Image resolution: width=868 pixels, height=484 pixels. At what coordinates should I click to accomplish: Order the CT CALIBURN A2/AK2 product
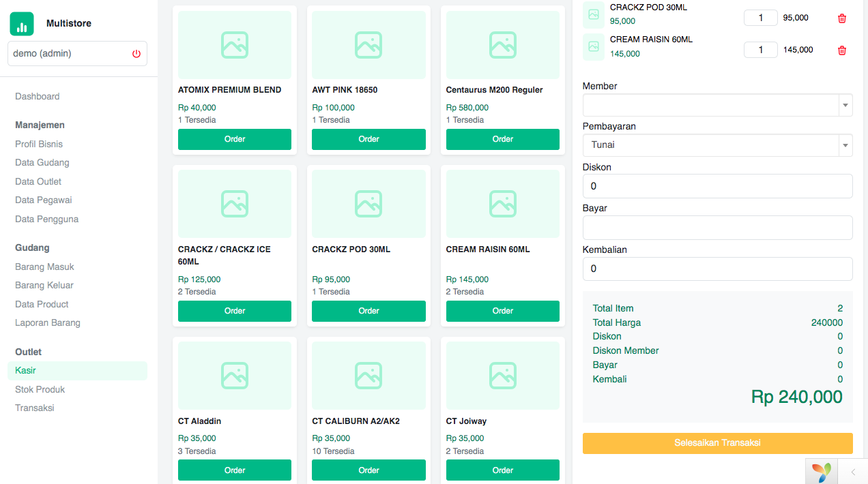click(x=368, y=470)
